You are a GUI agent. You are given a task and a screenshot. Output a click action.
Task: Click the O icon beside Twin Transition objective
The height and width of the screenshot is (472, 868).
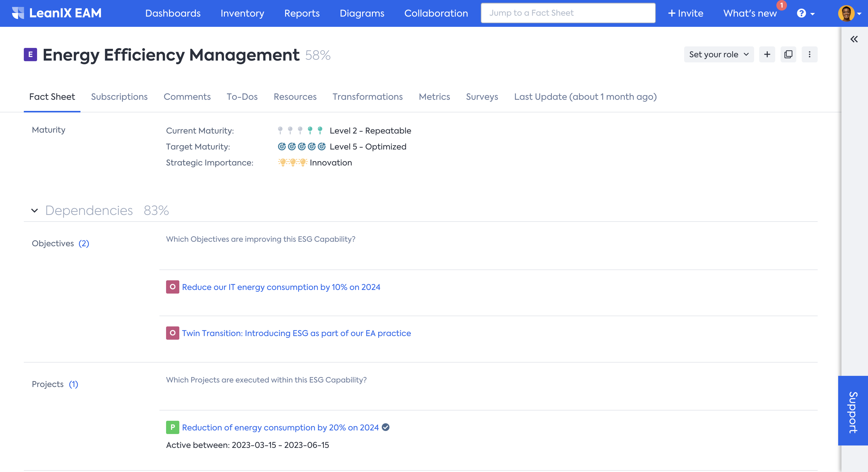pos(172,333)
